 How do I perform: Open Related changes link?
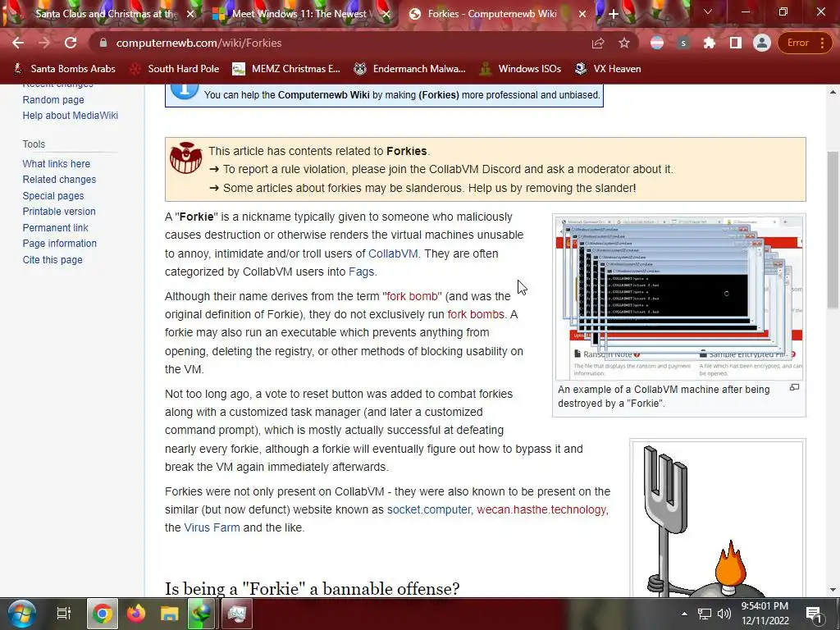(x=59, y=180)
